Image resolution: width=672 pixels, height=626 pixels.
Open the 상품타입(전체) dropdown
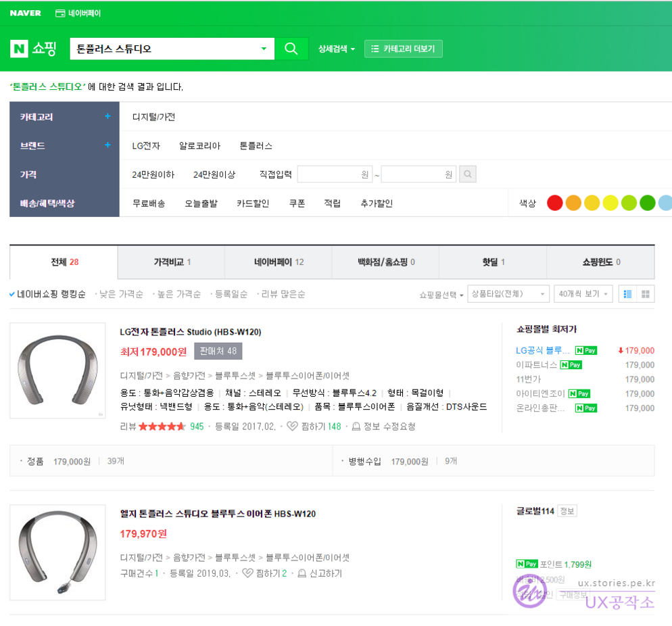[508, 294]
